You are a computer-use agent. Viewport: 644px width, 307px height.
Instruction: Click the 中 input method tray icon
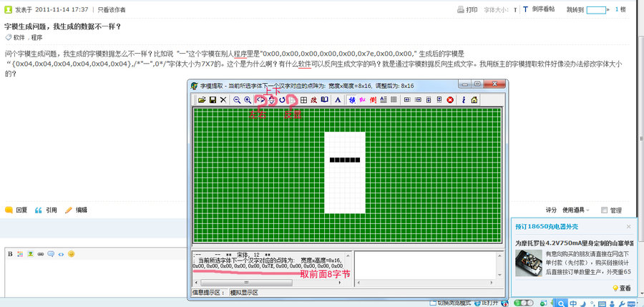click(573, 303)
